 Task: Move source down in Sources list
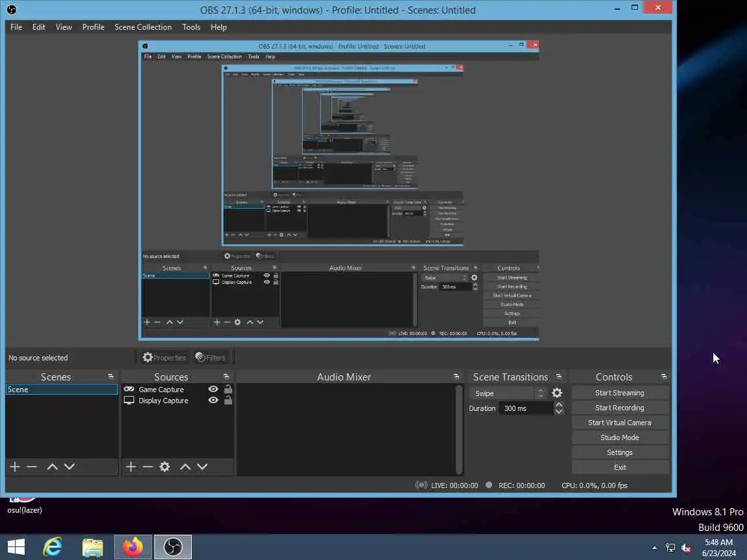pyautogui.click(x=202, y=467)
